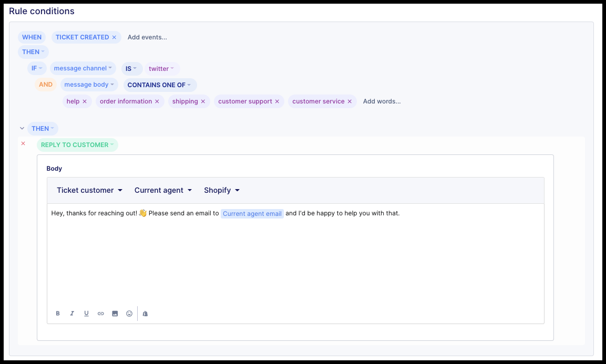Insert a link in the body
606x364 pixels.
click(100, 314)
